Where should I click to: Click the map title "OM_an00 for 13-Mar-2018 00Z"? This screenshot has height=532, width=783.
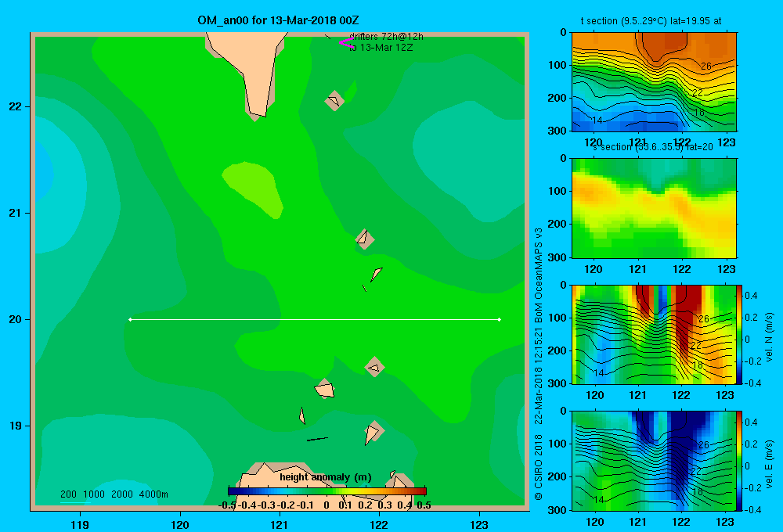click(278, 20)
